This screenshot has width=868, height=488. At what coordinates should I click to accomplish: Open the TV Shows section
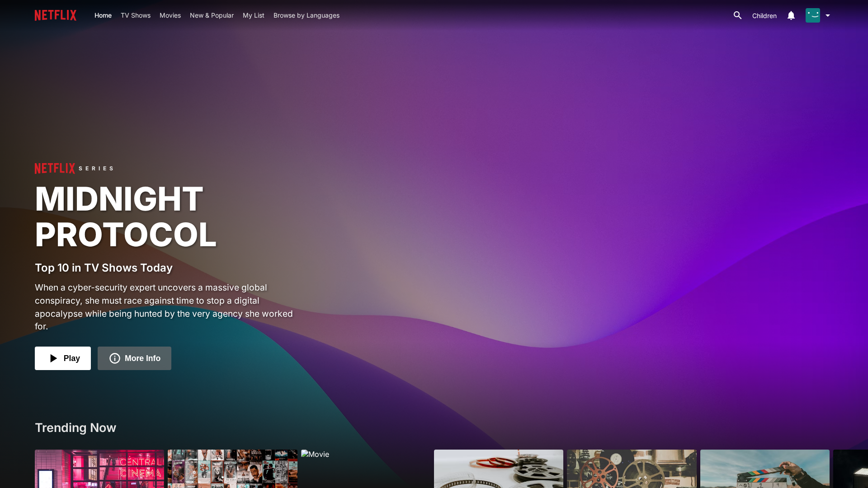pos(136,15)
